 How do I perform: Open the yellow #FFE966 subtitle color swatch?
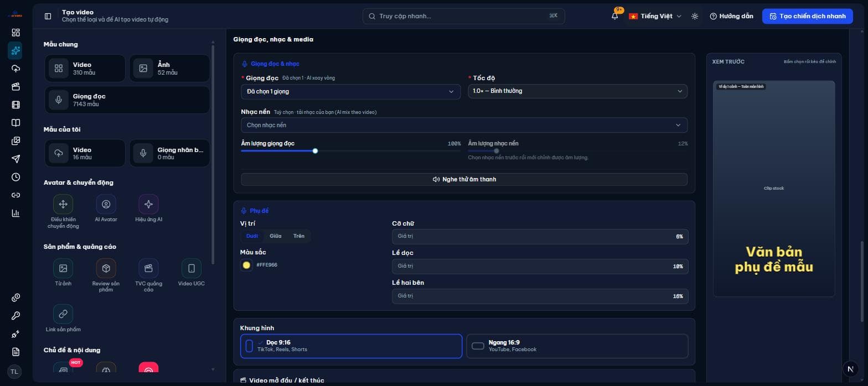point(246,265)
